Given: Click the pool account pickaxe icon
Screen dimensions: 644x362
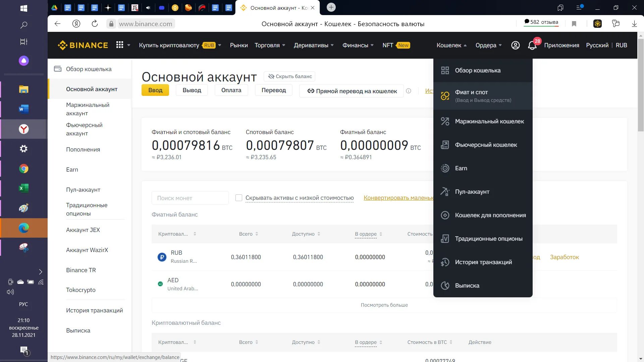Looking at the screenshot, I should [x=445, y=192].
